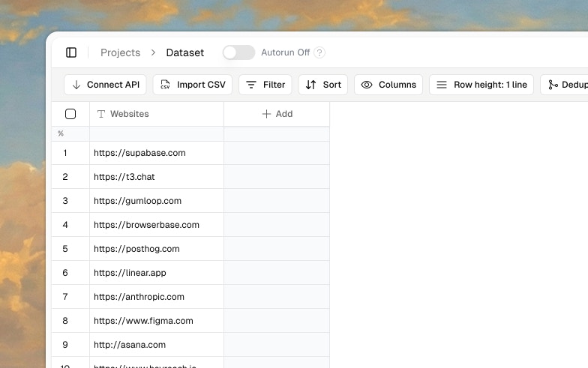Viewport: 588px width, 368px height.
Task: Click the Websites column header
Action: tap(157, 114)
